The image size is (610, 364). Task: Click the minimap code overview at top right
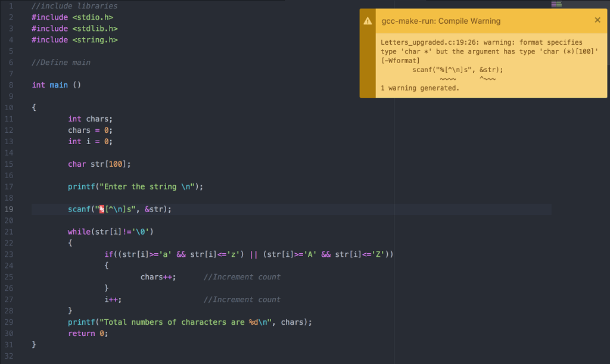click(556, 4)
